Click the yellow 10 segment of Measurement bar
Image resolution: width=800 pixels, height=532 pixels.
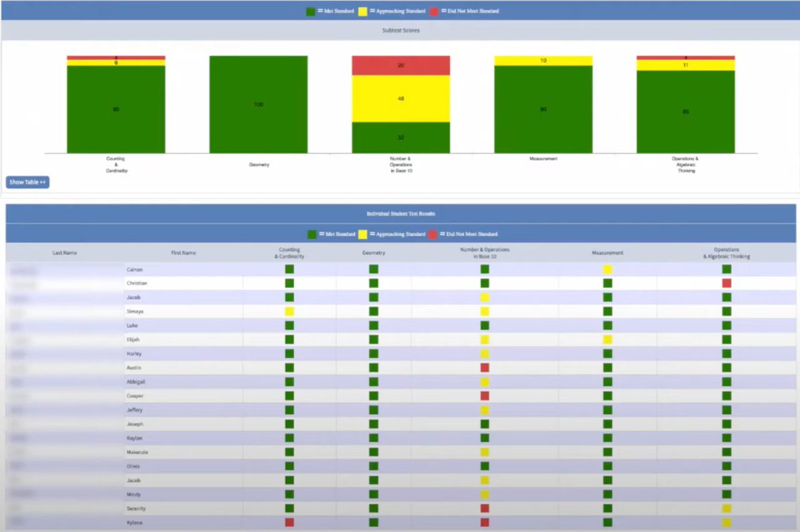click(543, 61)
